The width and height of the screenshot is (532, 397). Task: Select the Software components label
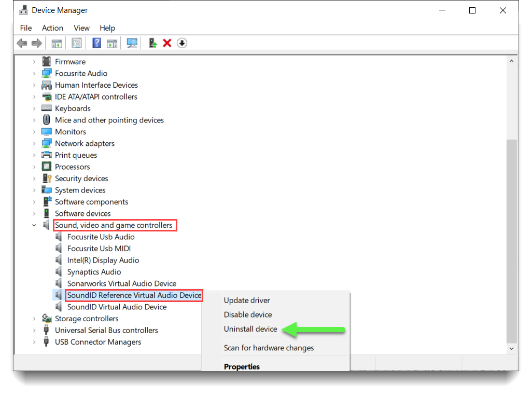point(92,202)
